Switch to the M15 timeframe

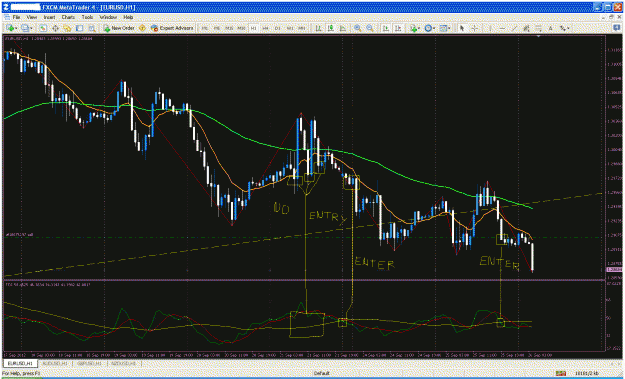[x=229, y=28]
